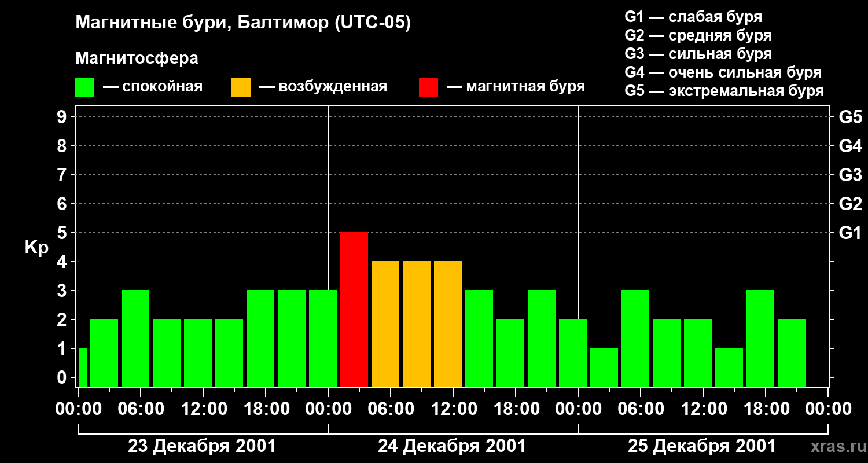The width and height of the screenshot is (868, 463).
Task: Click 'G1 — слабая буря' legend line
Action: tap(693, 17)
